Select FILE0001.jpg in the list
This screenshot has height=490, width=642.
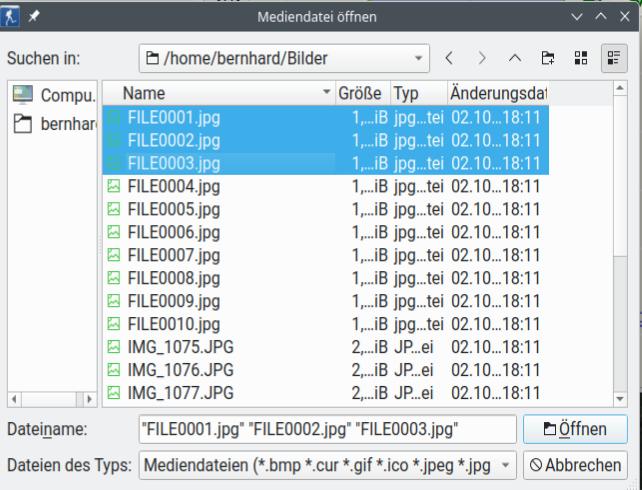(x=326, y=118)
